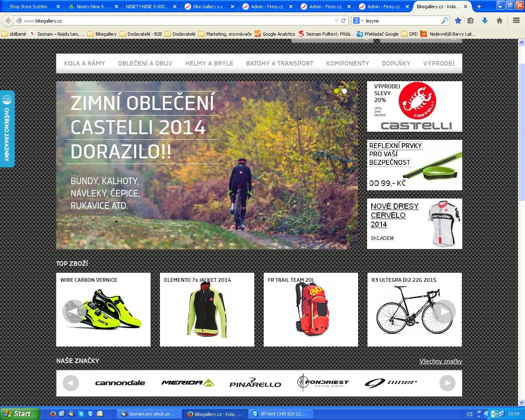
Task: Open the Firefox hamburger menu
Action: (516, 21)
